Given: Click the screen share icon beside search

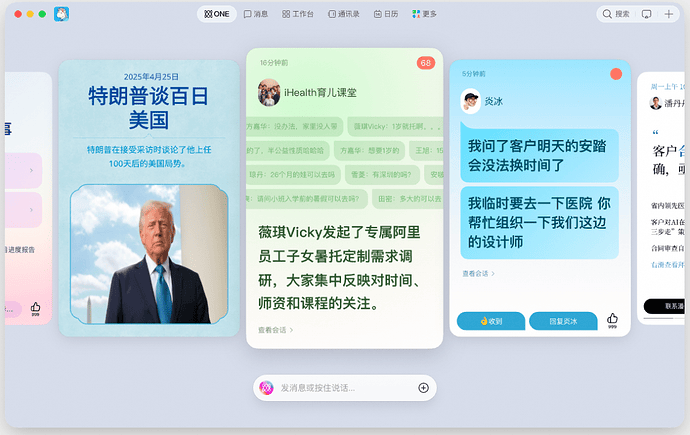Looking at the screenshot, I should 646,14.
